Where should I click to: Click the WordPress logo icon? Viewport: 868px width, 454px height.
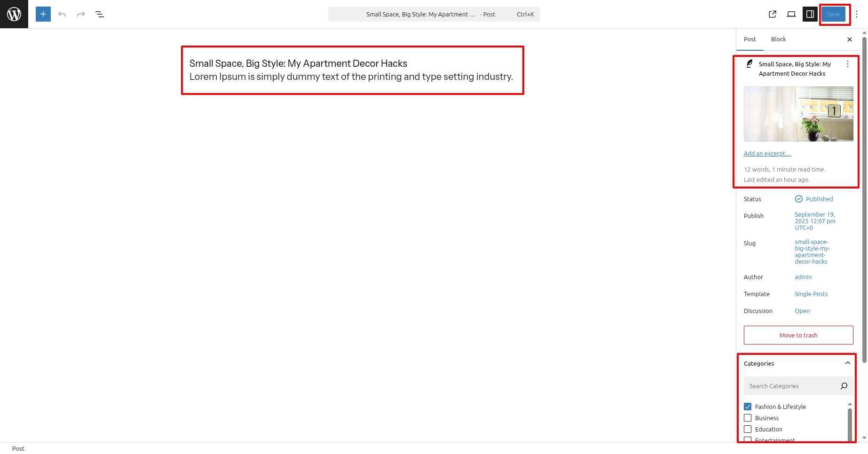pyautogui.click(x=14, y=14)
